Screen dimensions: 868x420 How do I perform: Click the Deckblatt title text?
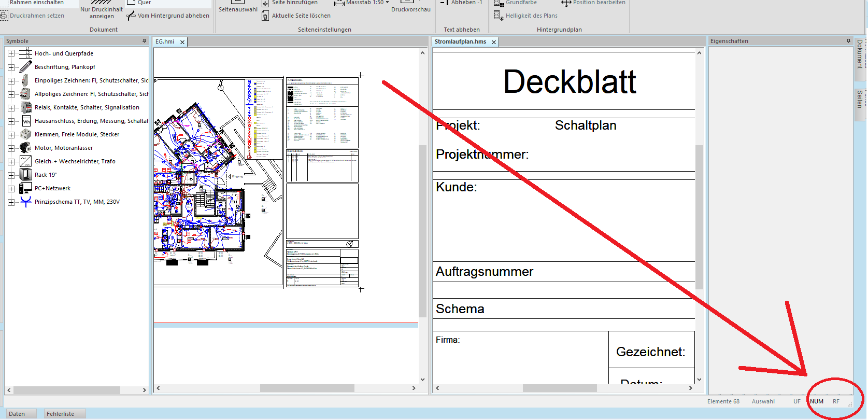[x=569, y=82]
